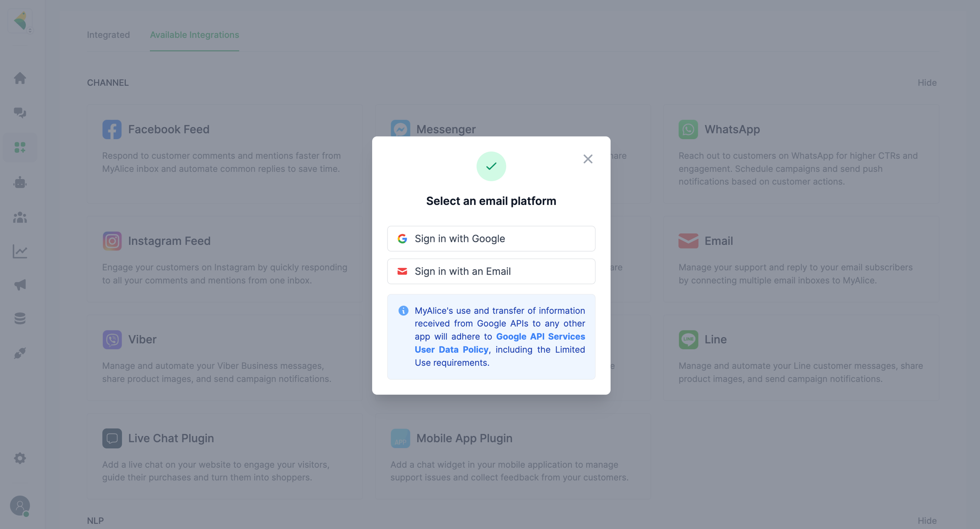This screenshot has height=529, width=980.
Task: Hide the CHANNEL section
Action: [x=927, y=82]
